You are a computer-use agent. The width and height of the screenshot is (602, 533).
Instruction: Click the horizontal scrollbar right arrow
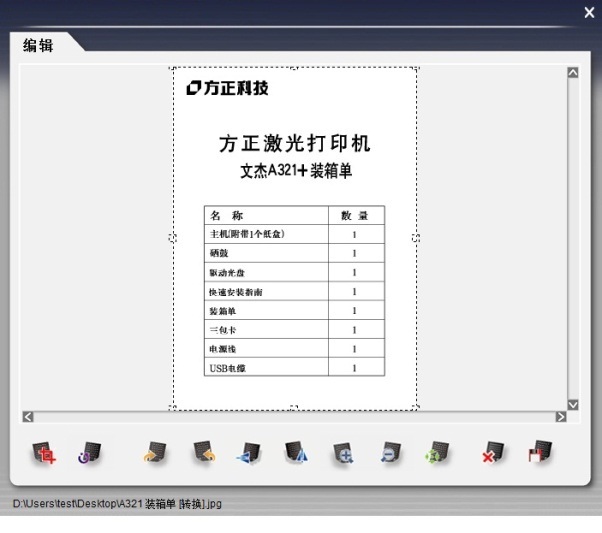click(x=561, y=417)
